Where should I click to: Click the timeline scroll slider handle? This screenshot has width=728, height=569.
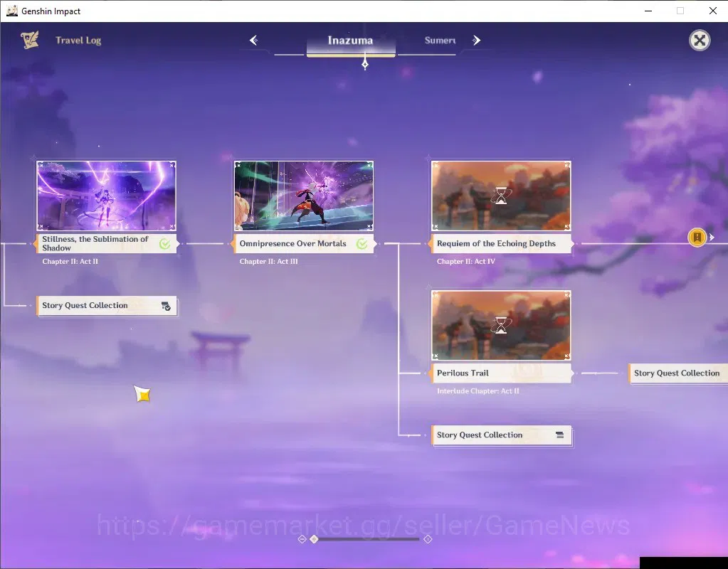click(315, 539)
